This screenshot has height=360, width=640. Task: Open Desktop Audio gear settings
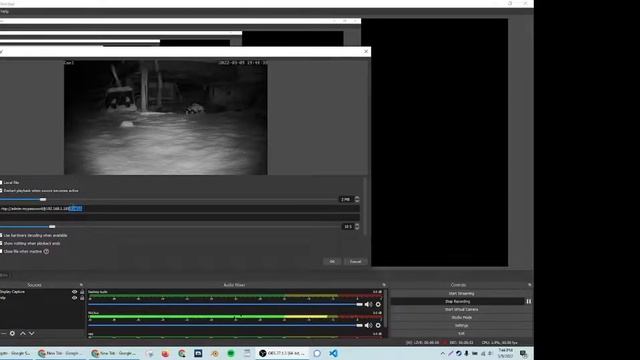coord(378,304)
